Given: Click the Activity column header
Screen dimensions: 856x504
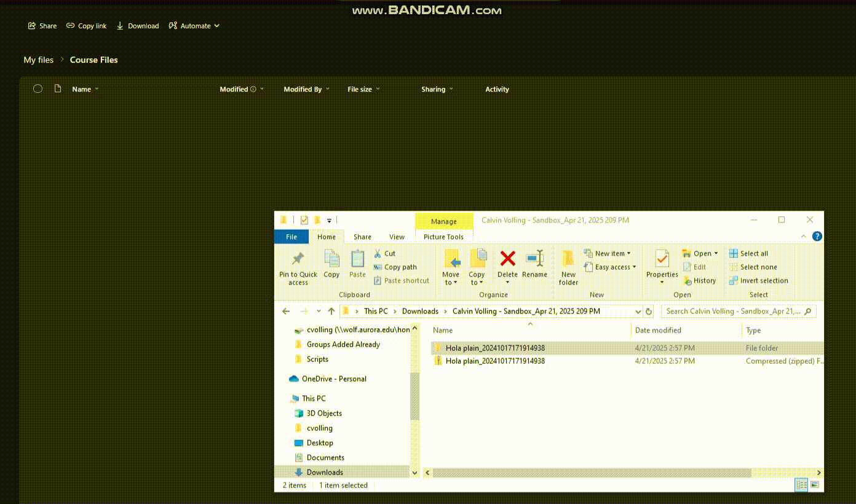Looking at the screenshot, I should point(497,89).
